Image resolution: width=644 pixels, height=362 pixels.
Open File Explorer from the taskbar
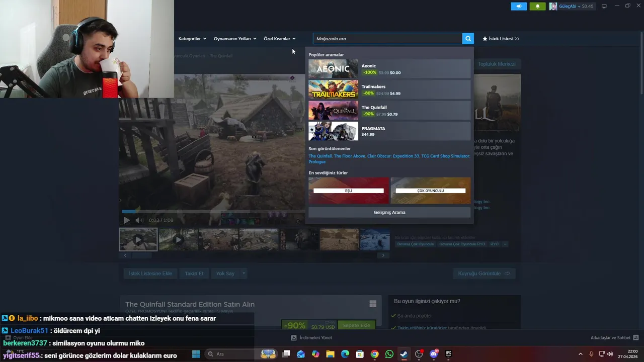point(330,354)
